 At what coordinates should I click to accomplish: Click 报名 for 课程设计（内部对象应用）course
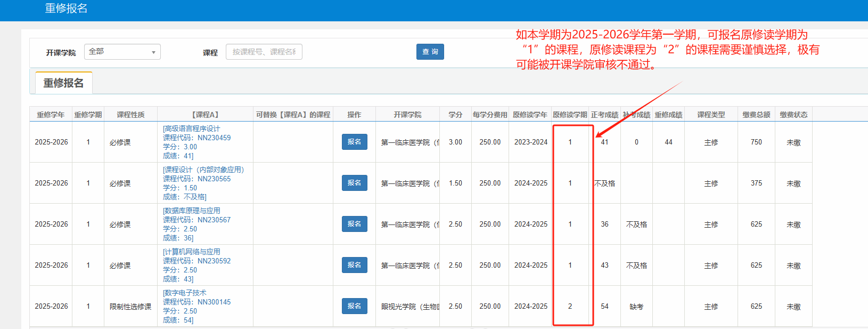point(354,183)
